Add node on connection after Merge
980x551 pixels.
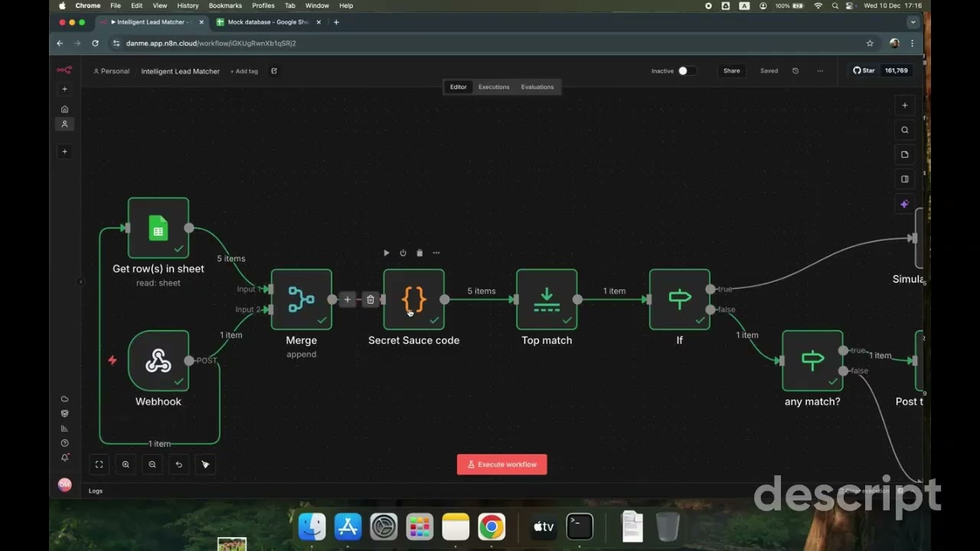click(x=347, y=299)
